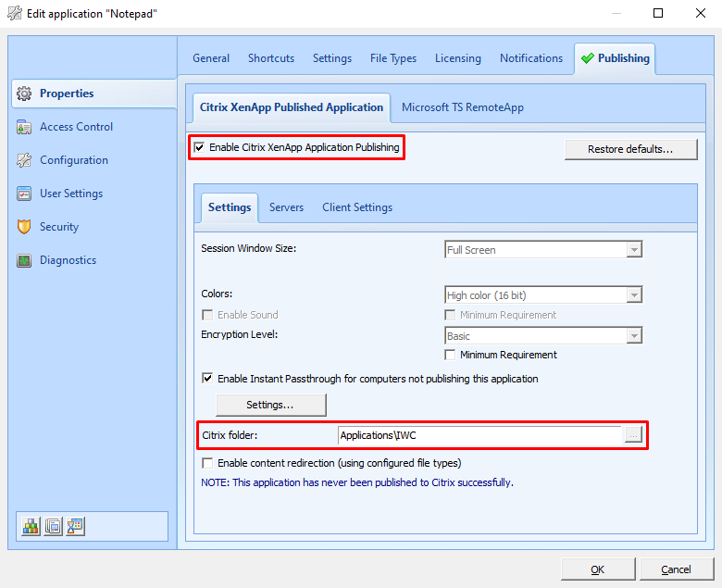
Task: Toggle the Enable Sound checkbox
Action: (x=207, y=315)
